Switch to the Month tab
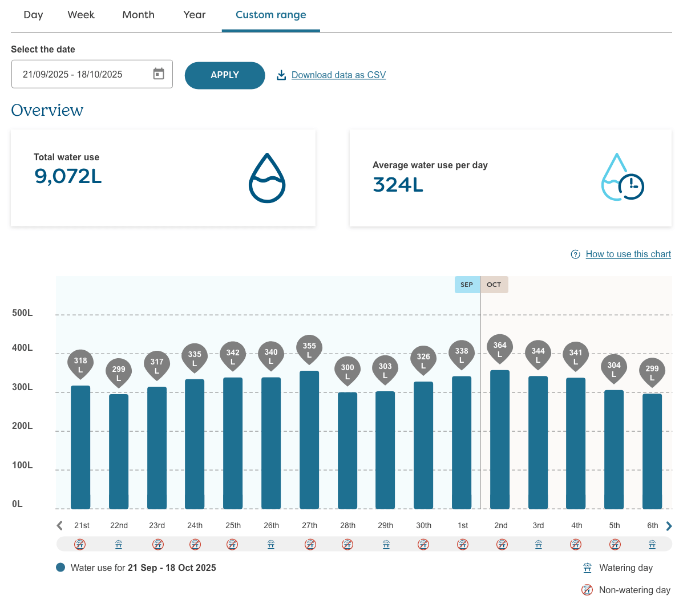 tap(138, 15)
